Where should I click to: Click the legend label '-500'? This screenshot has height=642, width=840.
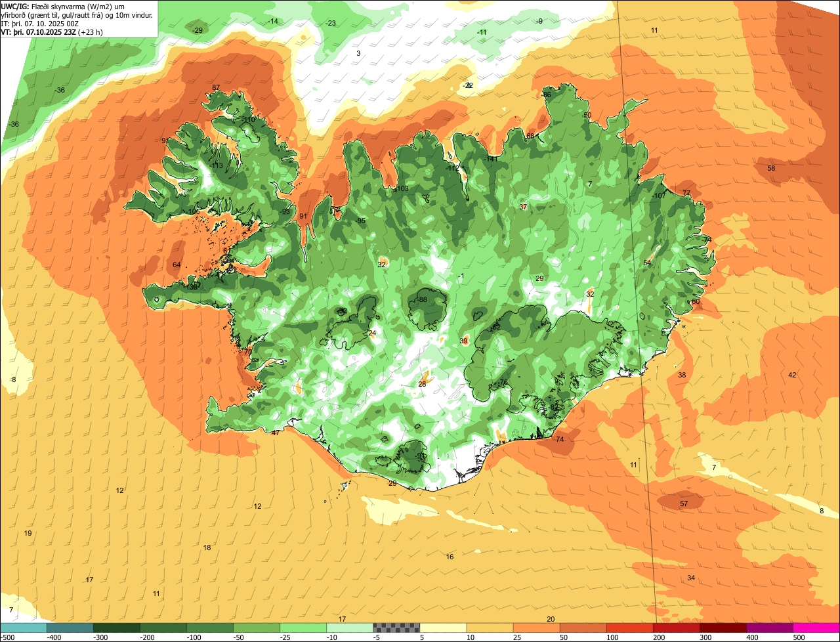(7, 637)
